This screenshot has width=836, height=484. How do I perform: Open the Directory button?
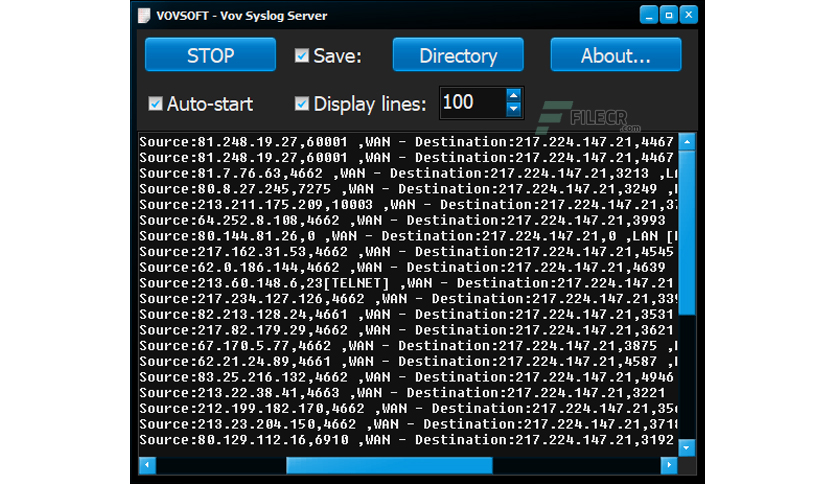(458, 54)
